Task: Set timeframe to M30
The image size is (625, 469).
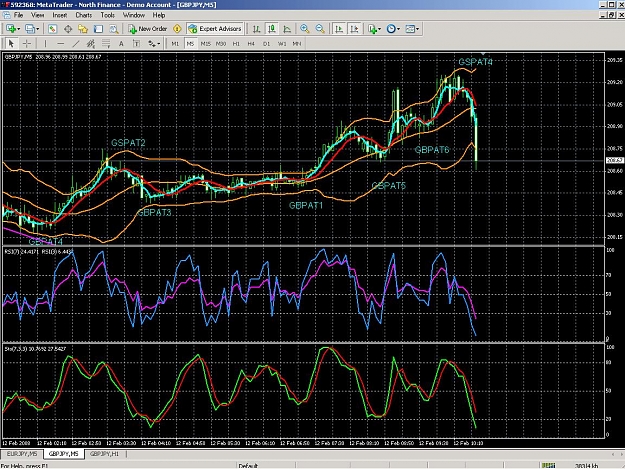Action: (221, 43)
